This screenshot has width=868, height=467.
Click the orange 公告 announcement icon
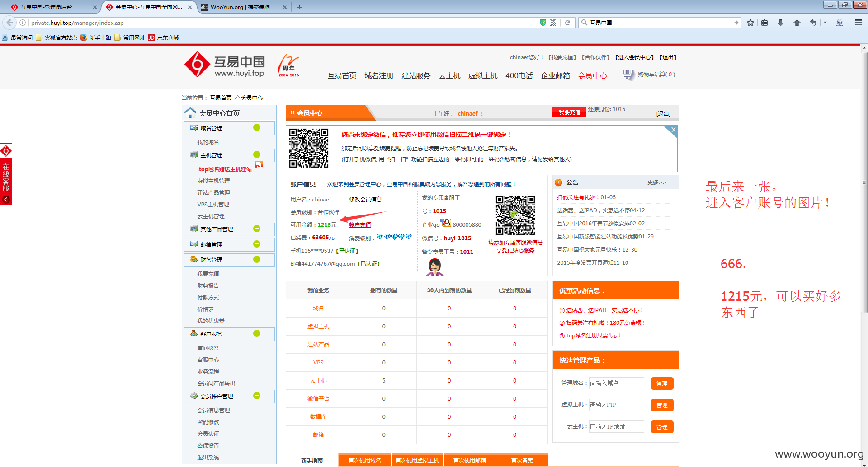(558, 182)
